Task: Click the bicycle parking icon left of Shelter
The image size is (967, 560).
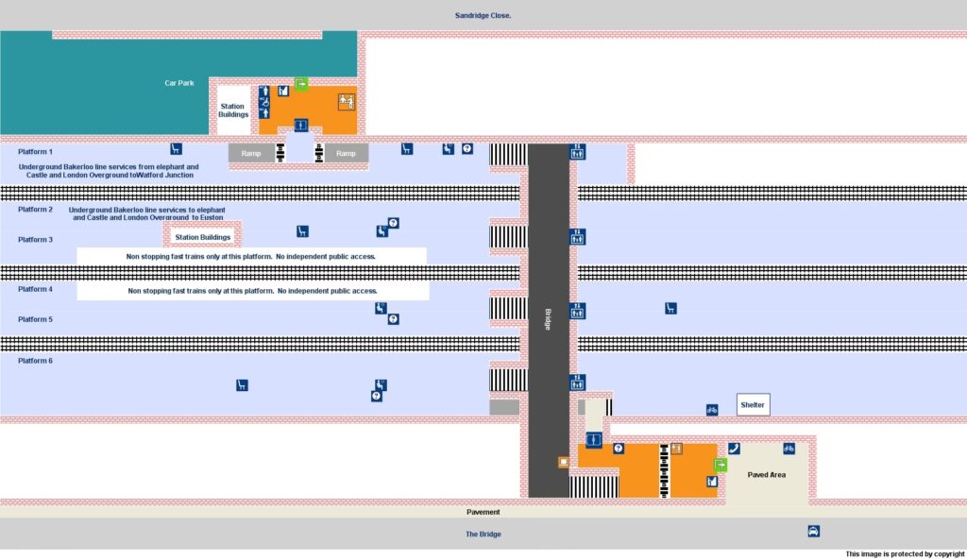Action: (712, 410)
